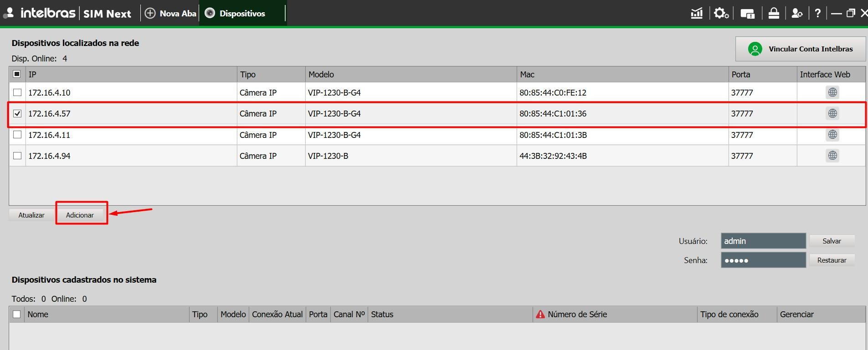
Task: Open the screen alert notifications icon
Action: [747, 14]
